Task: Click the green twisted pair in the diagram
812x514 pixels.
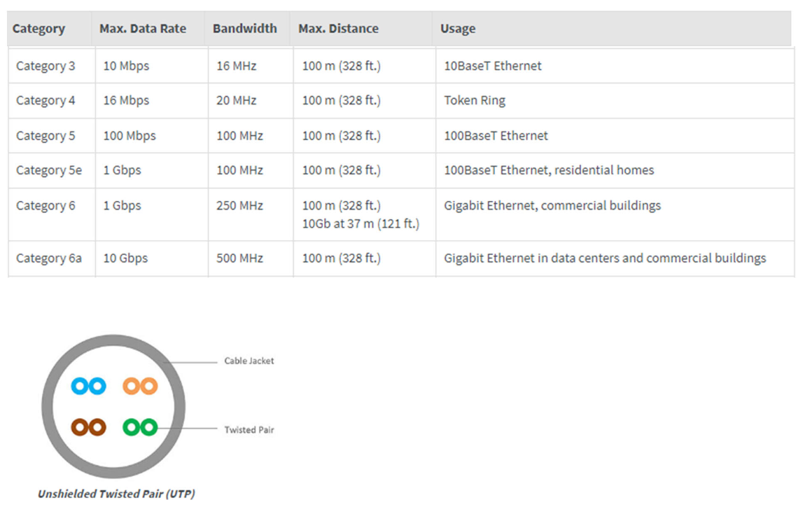Action: click(140, 427)
